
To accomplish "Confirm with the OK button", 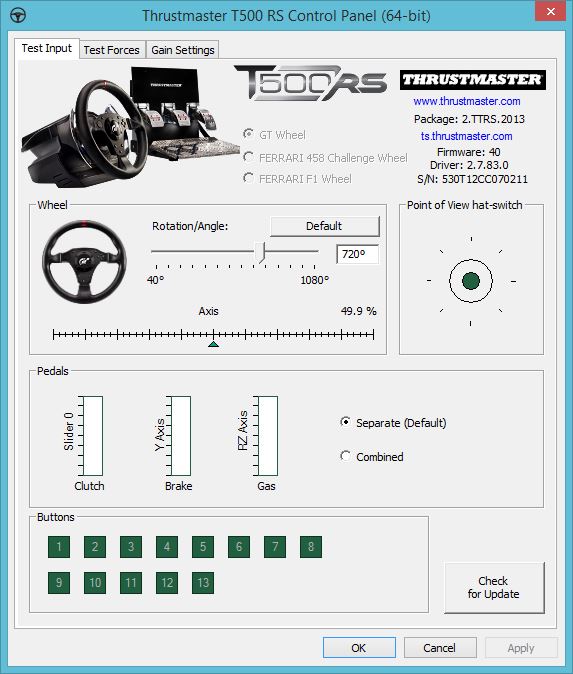I will (x=359, y=648).
